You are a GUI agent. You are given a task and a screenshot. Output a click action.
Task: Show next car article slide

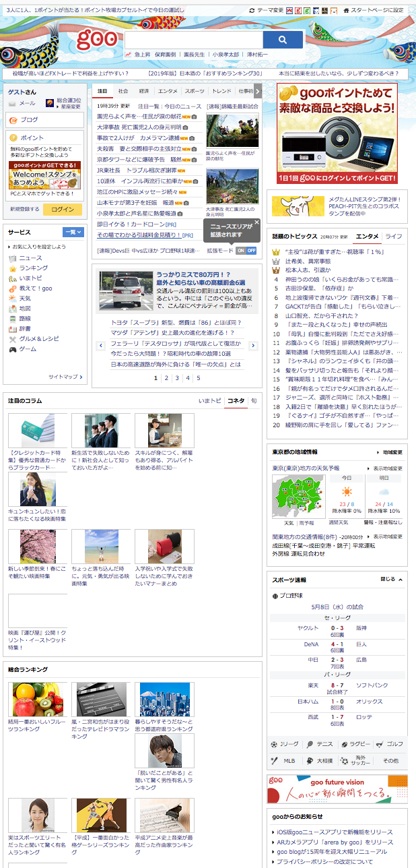(253, 345)
